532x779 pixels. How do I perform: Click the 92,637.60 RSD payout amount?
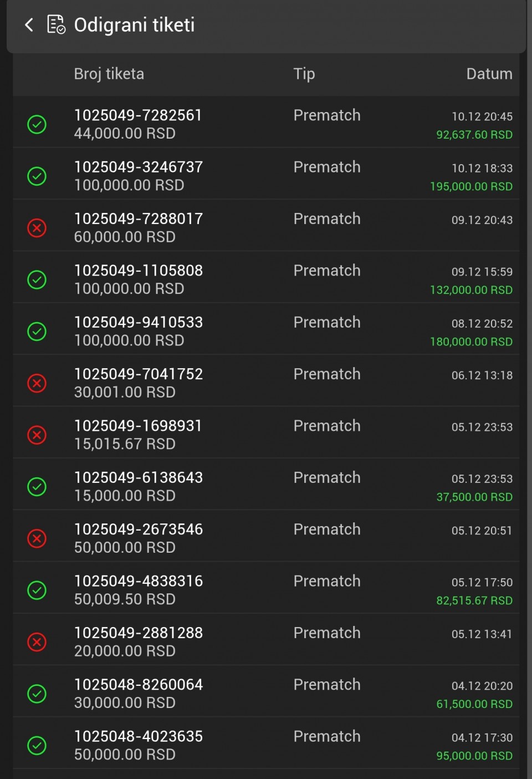474,135
